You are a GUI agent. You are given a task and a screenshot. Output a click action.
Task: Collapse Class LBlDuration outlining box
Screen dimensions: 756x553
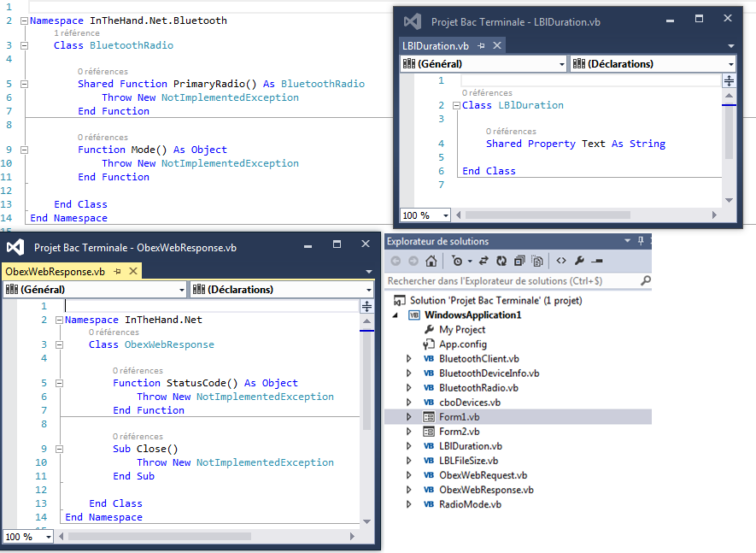456,105
